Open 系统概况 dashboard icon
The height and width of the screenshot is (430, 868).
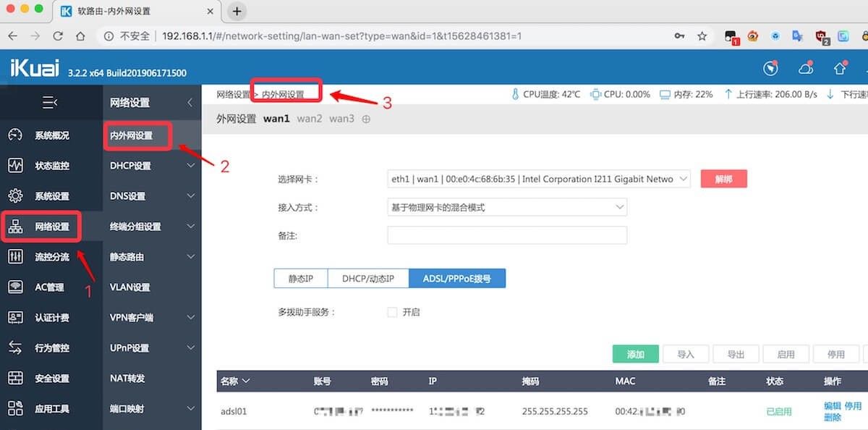click(x=15, y=135)
